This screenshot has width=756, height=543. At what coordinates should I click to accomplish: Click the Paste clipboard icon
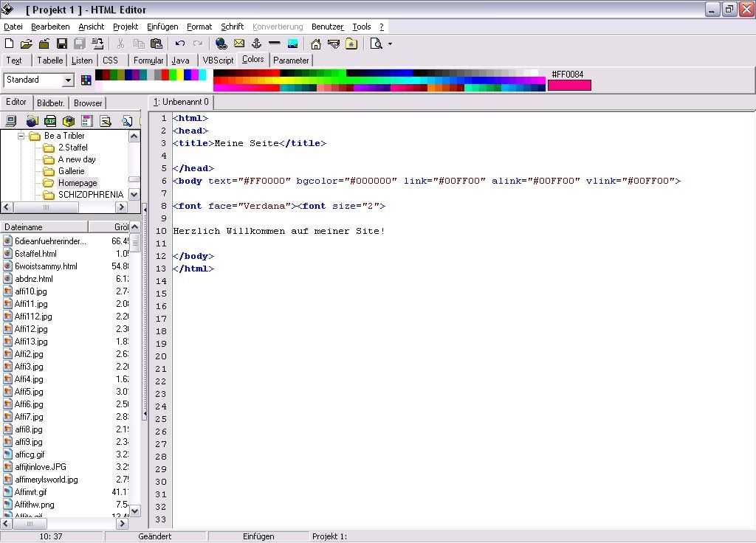pyautogui.click(x=157, y=44)
